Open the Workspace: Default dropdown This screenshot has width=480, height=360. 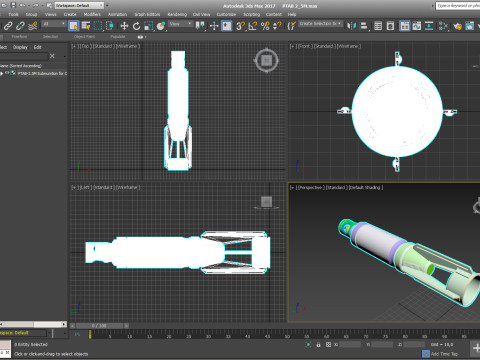tap(79, 5)
